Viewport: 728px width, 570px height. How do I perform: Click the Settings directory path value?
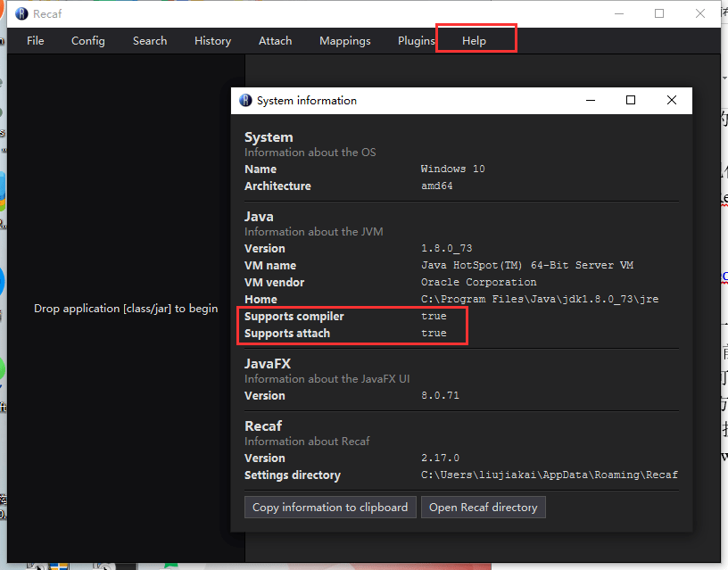click(x=549, y=475)
